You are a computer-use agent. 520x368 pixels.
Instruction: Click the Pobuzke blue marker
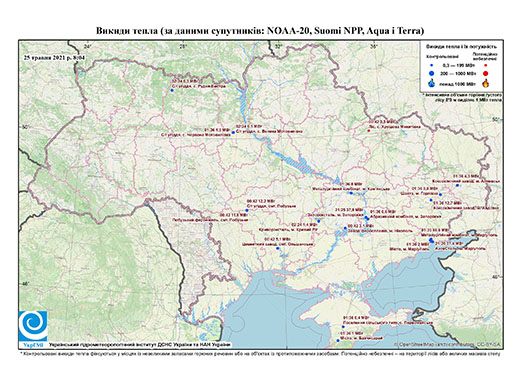pos(247,210)
